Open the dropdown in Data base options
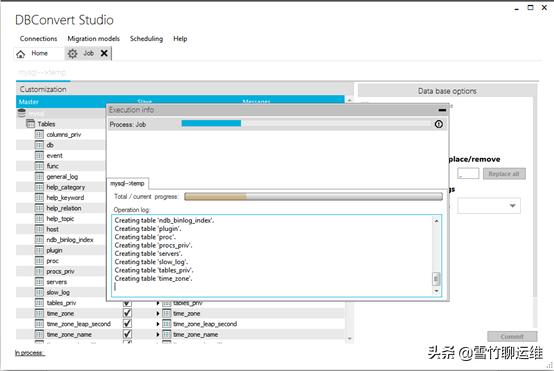This screenshot has height=371, width=554. (x=489, y=206)
